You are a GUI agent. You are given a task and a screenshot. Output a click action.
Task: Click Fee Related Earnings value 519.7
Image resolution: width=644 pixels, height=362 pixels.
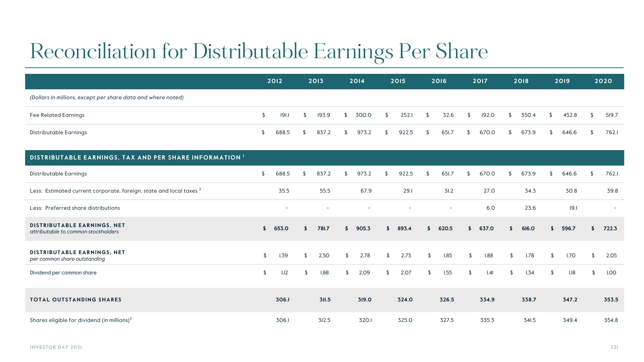612,115
